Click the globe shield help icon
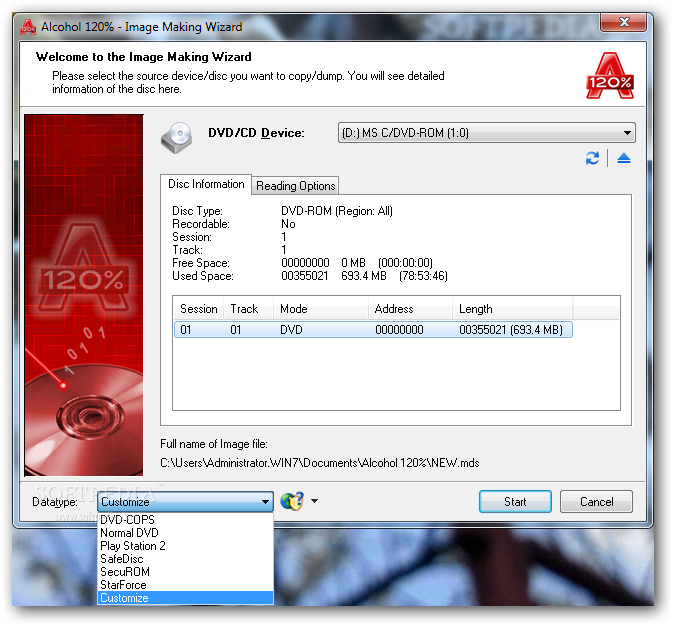This screenshot has width=674, height=626. (x=292, y=501)
